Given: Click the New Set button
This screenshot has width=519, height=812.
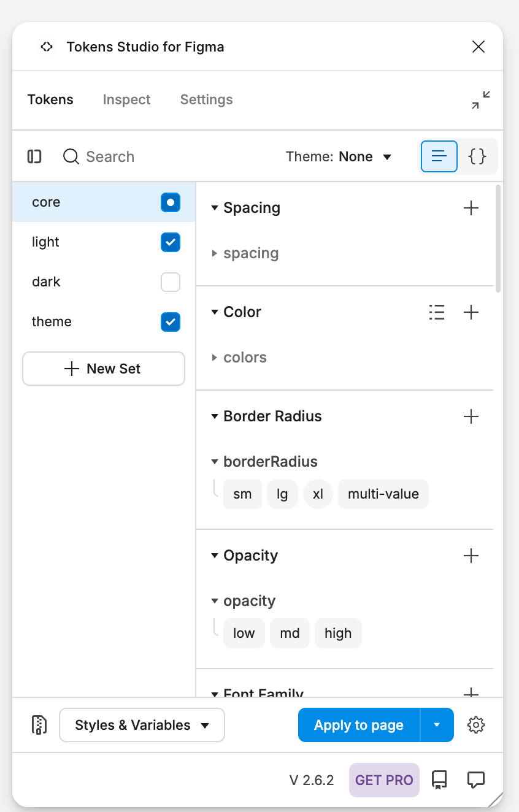Looking at the screenshot, I should click(x=104, y=369).
